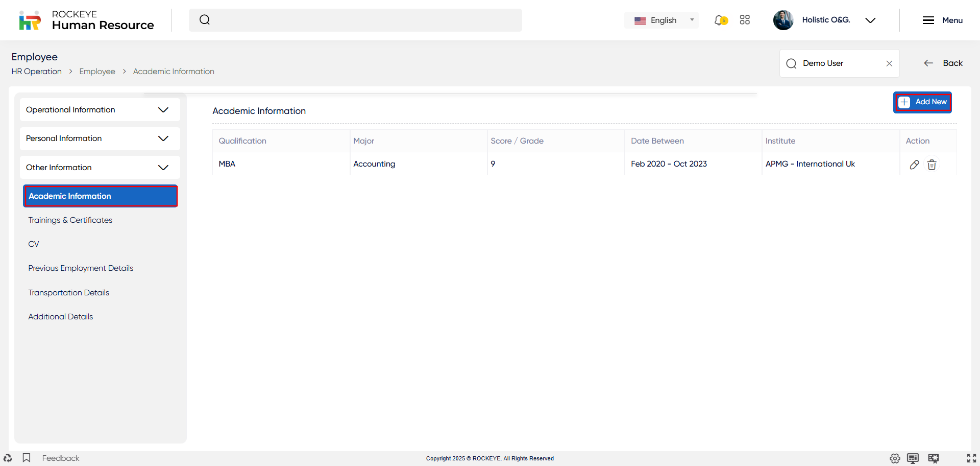Expand the Holistic O&G. account chevron

(870, 20)
